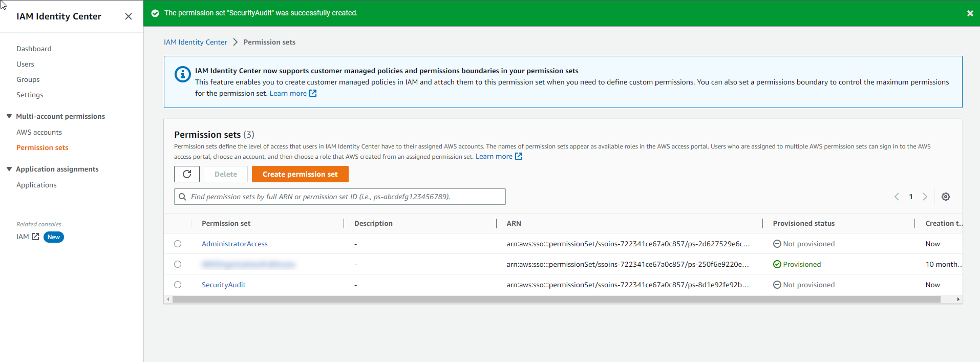Click the ARN column header
The height and width of the screenshot is (362, 980).
pyautogui.click(x=514, y=223)
